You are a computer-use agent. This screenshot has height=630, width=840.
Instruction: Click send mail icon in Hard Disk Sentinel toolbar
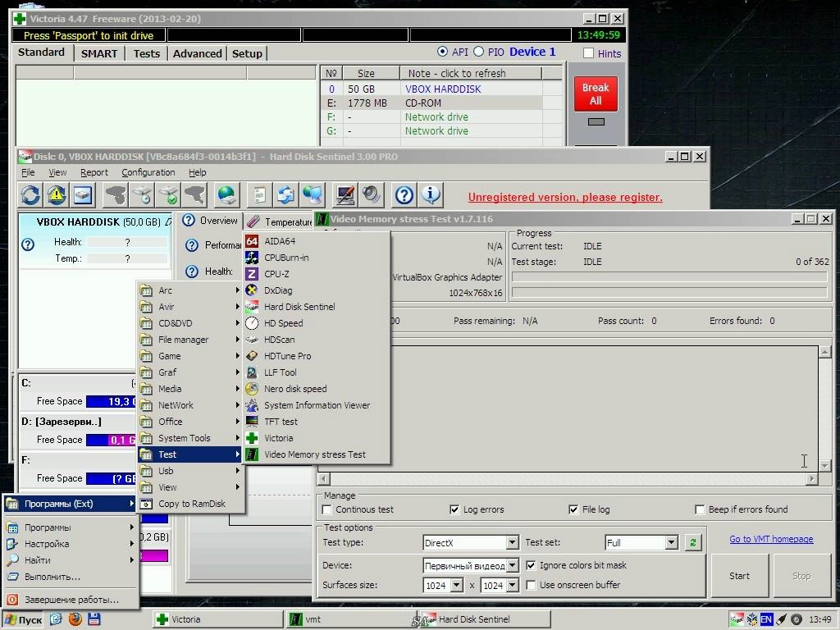tap(285, 195)
